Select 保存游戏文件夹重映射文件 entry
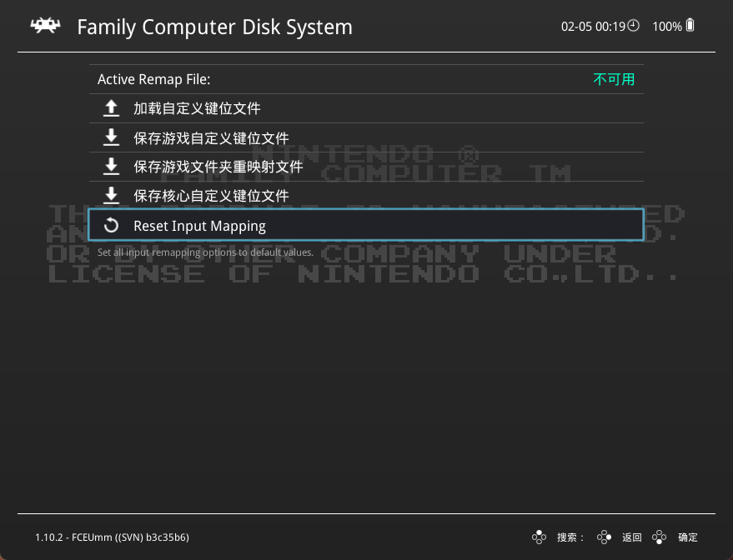Viewport: 733px width, 560px height. [x=367, y=167]
